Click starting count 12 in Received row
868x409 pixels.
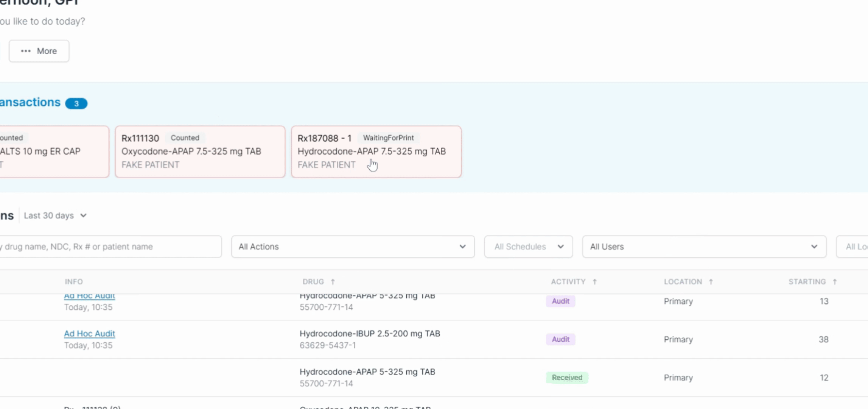[x=824, y=378]
